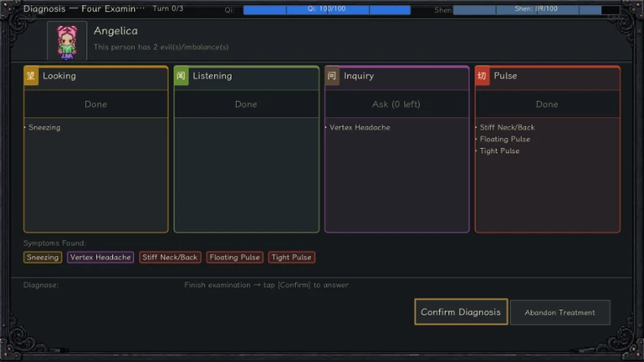
Task: Click Floating Pulse entry in Pulse panel
Action: click(x=505, y=140)
